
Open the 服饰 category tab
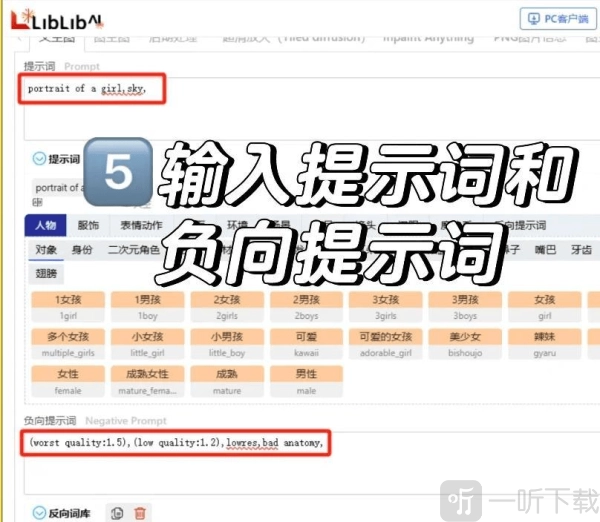tap(88, 226)
